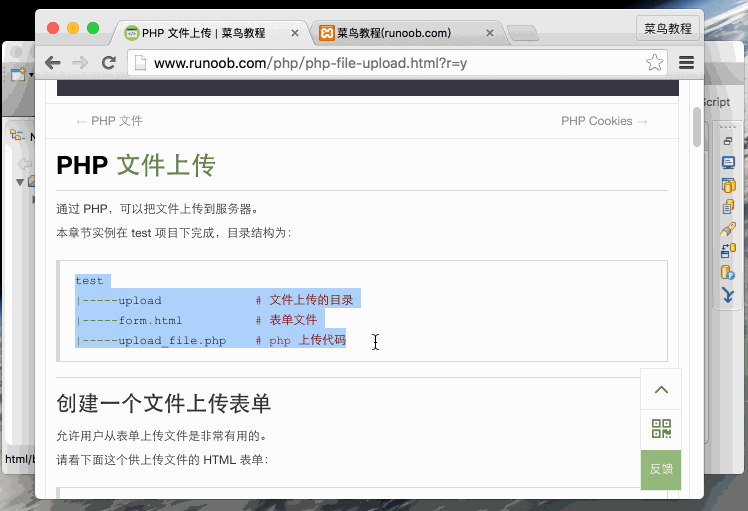
Task: Open the Chrome hamburger menu
Action: pos(686,63)
